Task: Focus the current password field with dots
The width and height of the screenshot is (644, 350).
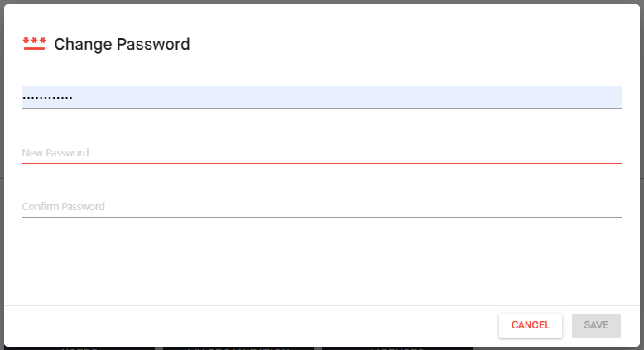Action: (x=322, y=98)
